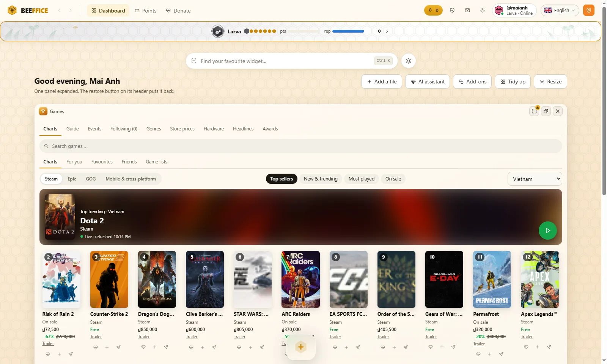Select Most played chart pill
This screenshot has height=364, width=607.
[x=361, y=179]
